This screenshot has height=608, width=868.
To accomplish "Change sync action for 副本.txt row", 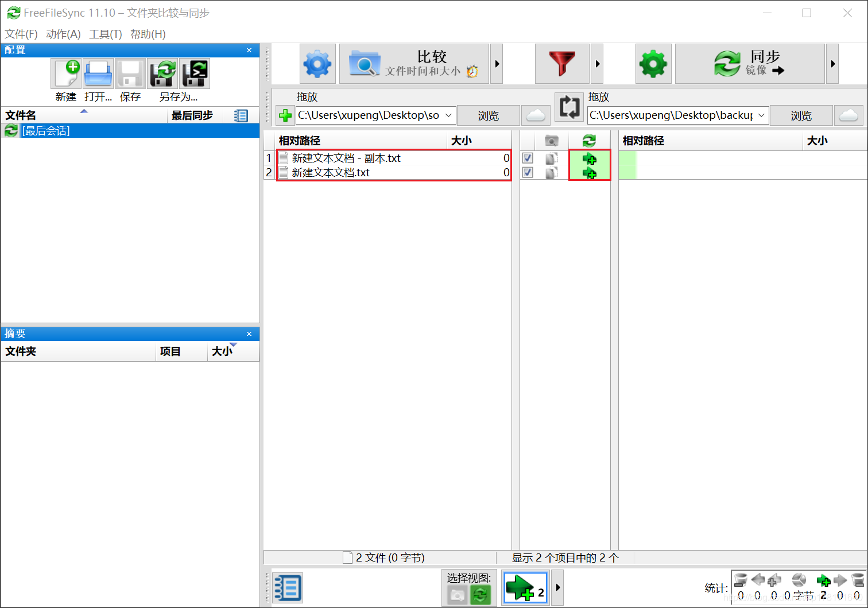I will pyautogui.click(x=590, y=158).
